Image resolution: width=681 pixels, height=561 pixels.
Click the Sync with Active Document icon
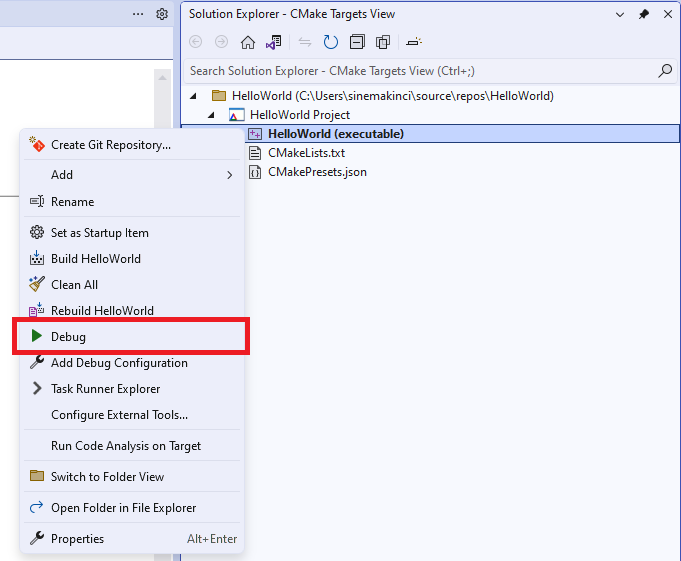coord(305,42)
